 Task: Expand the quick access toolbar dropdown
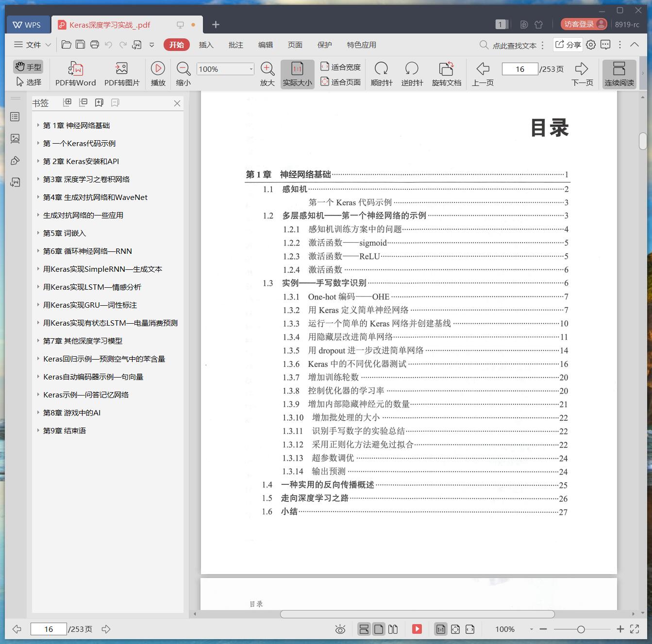click(151, 45)
